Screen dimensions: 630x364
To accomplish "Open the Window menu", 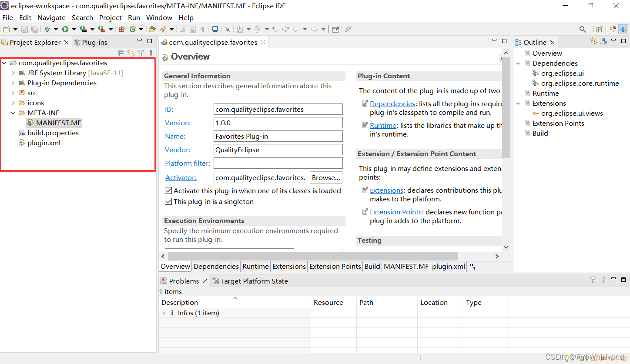I will click(x=159, y=17).
